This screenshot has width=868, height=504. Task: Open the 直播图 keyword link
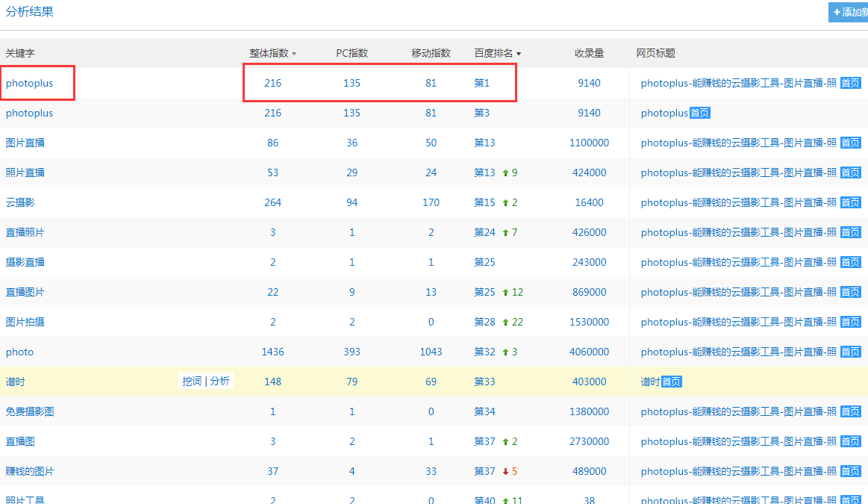20,442
